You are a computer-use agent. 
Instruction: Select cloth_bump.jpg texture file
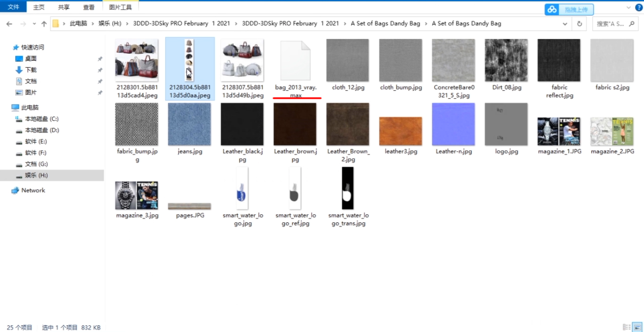pos(401,60)
